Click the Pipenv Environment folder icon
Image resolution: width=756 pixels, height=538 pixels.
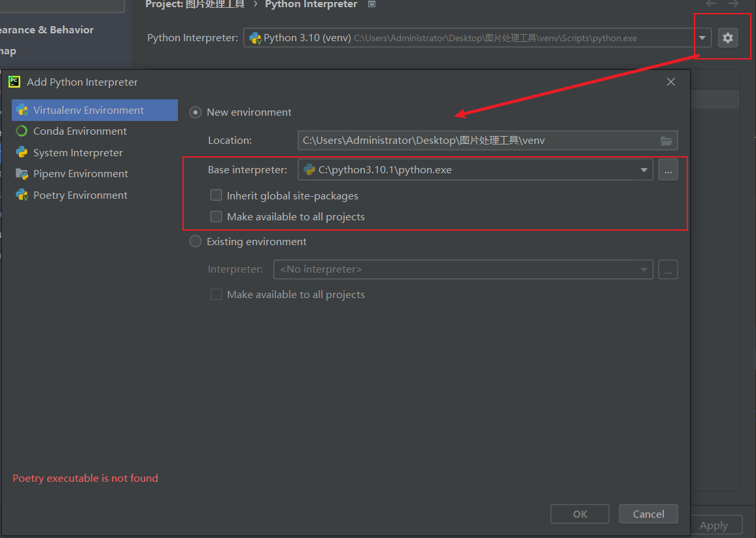[x=22, y=173]
